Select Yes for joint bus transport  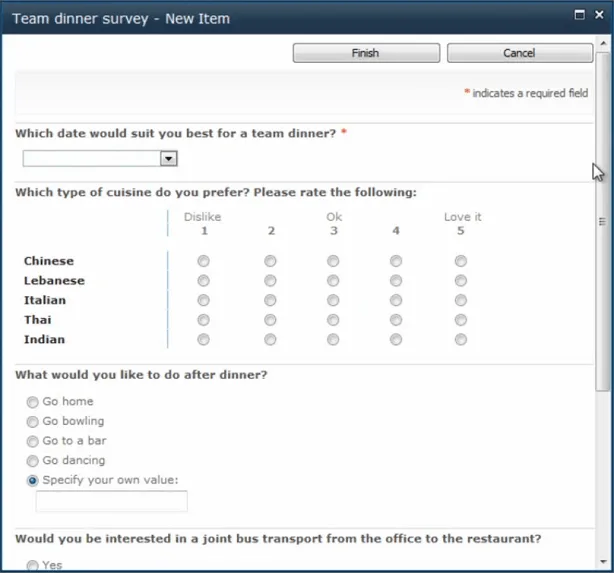pyautogui.click(x=33, y=566)
